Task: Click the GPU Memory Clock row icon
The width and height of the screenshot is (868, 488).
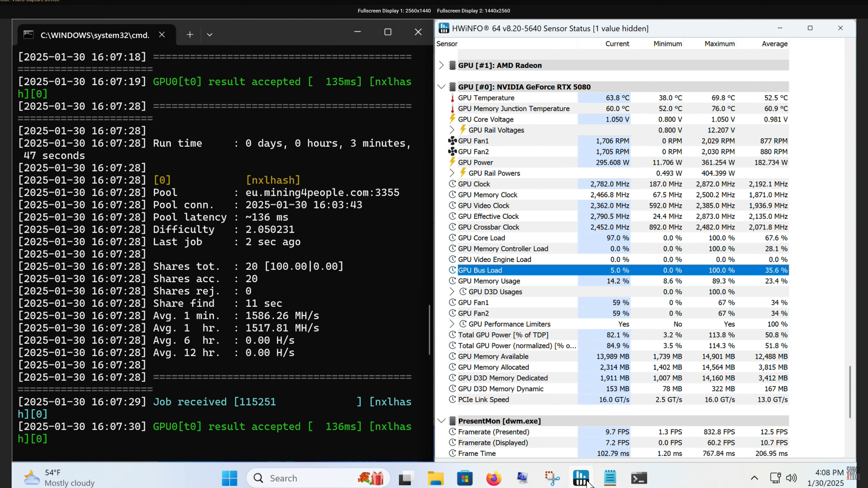Action: point(452,195)
